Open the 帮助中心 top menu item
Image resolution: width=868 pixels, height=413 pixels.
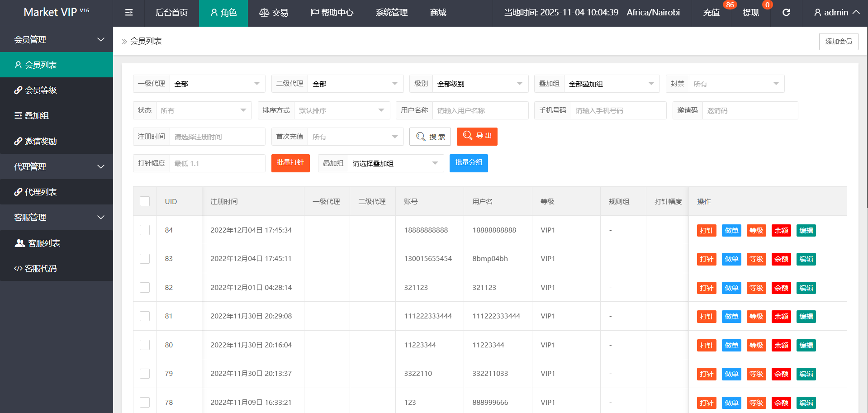point(332,13)
